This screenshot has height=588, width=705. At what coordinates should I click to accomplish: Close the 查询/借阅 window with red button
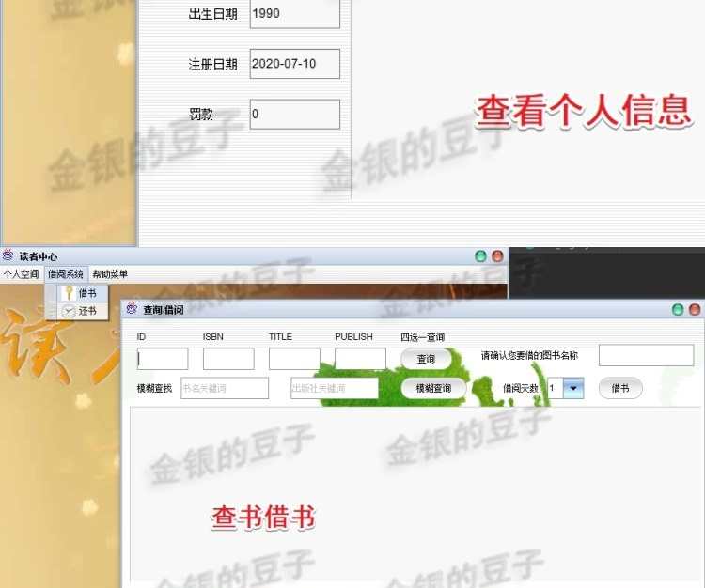(695, 309)
